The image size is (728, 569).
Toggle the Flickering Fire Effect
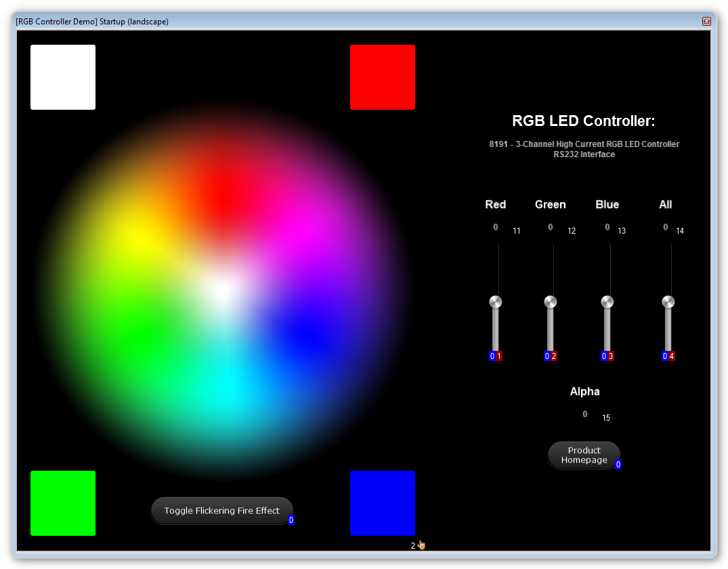222,511
